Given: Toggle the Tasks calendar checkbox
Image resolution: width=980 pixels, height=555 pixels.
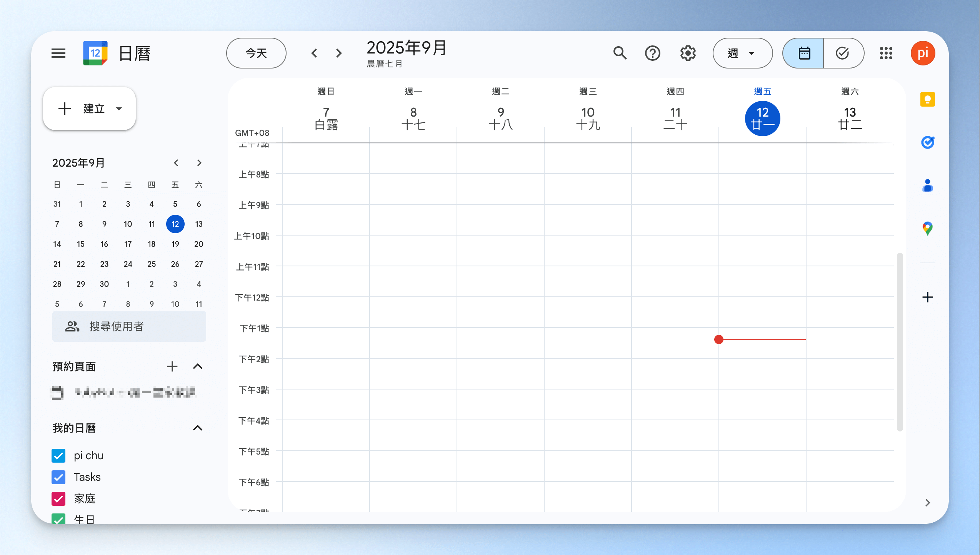Looking at the screenshot, I should click(x=58, y=477).
